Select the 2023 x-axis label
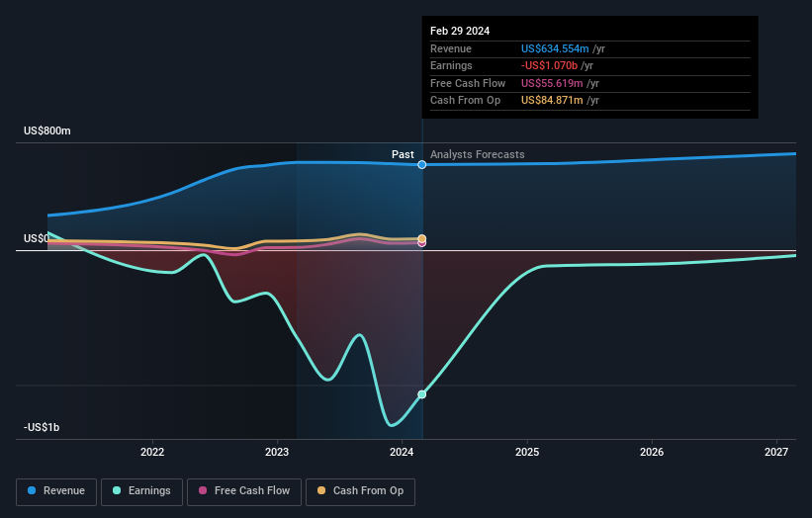Screen dimensions: 812x518 (x=277, y=452)
